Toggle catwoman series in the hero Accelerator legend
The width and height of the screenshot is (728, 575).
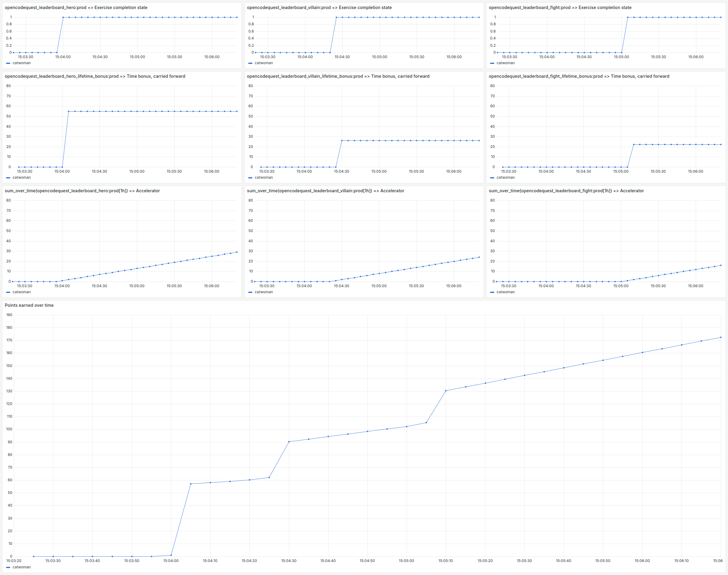pyautogui.click(x=21, y=292)
